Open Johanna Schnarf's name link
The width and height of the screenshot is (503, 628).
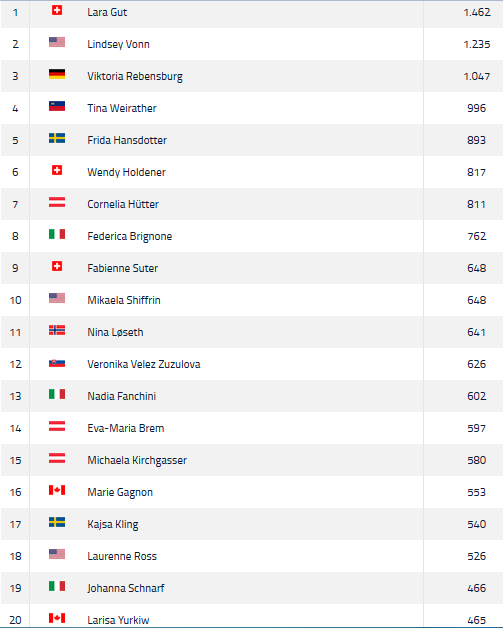[x=126, y=588]
